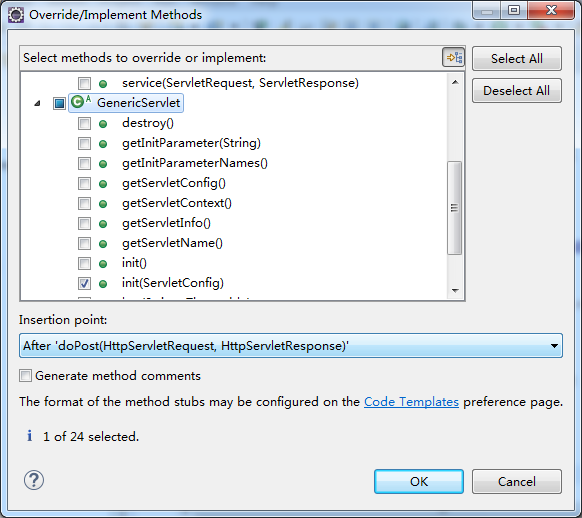This screenshot has width=582, height=518.
Task: Enable Generate method comments checkbox
Action: [26, 376]
